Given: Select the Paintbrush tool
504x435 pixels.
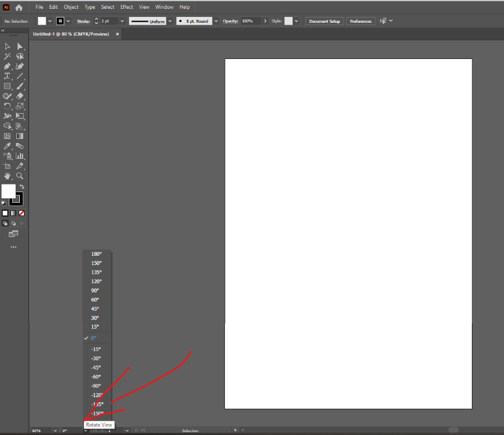Looking at the screenshot, I should [x=20, y=86].
